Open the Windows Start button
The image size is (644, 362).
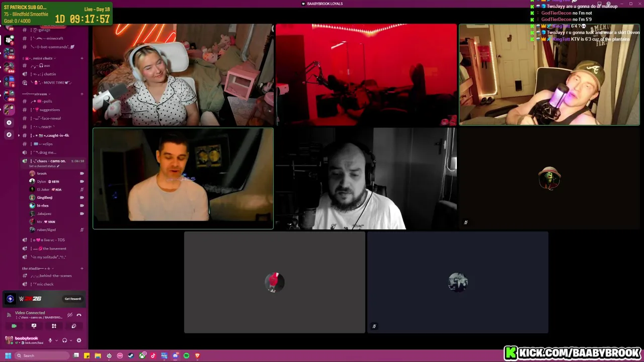8,355
